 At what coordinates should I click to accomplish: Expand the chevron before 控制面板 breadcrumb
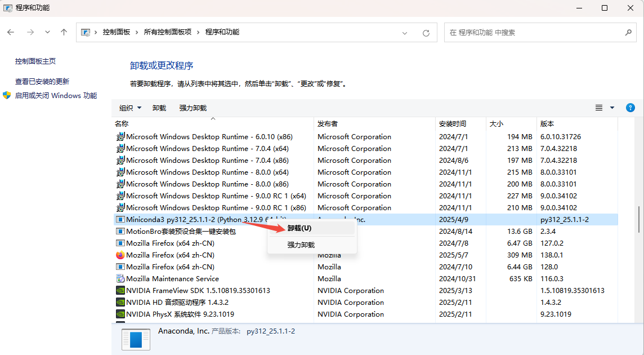click(96, 32)
